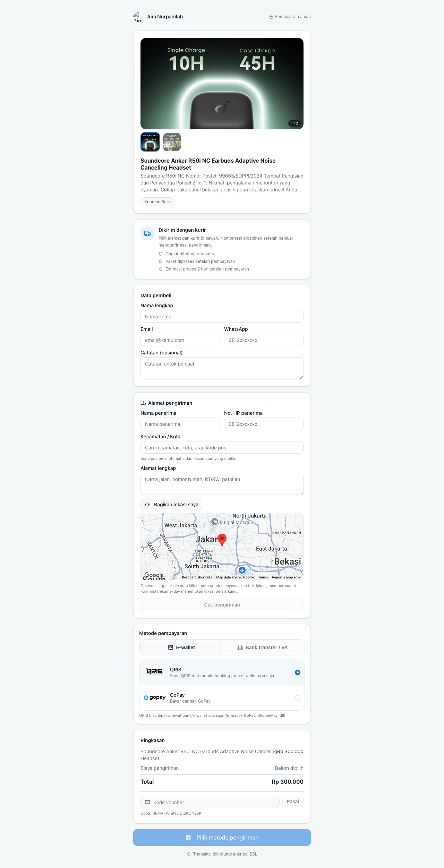Open the Kecamatan / Kota search field
The width and height of the screenshot is (444, 868).
click(222, 447)
